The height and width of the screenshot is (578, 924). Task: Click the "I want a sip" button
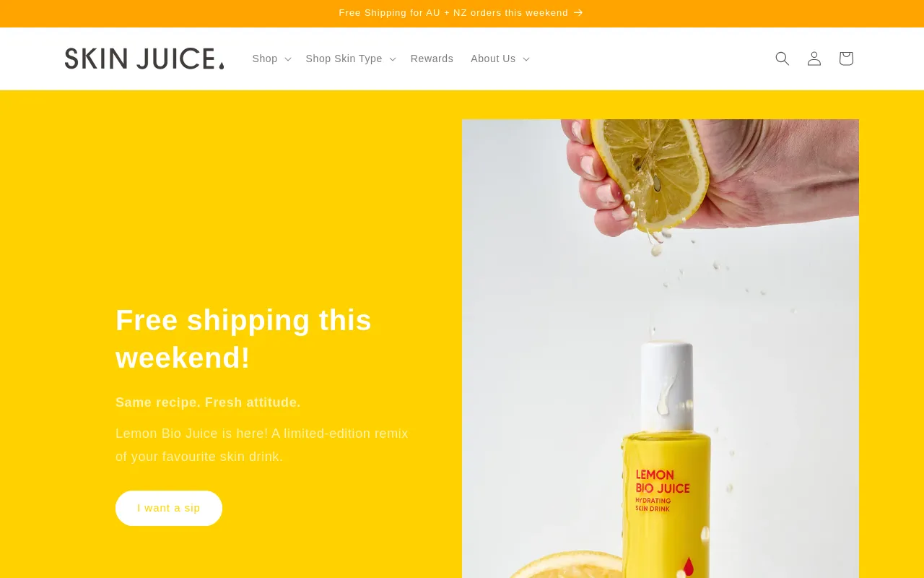pyautogui.click(x=169, y=508)
